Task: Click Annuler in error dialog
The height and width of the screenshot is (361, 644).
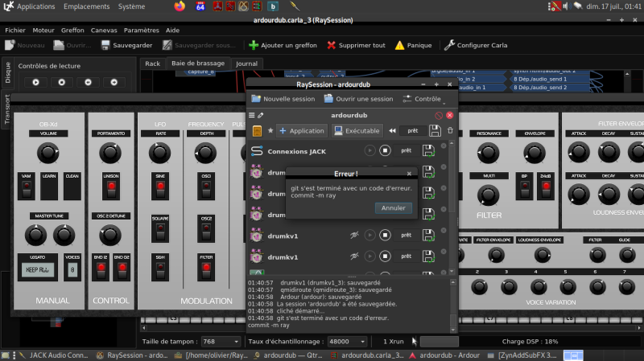Action: (x=393, y=208)
